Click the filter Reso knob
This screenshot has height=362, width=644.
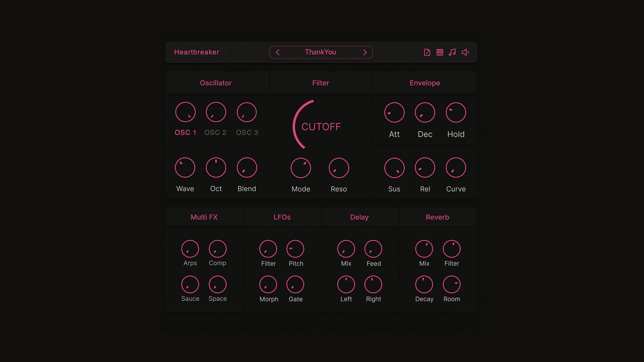coord(339,168)
